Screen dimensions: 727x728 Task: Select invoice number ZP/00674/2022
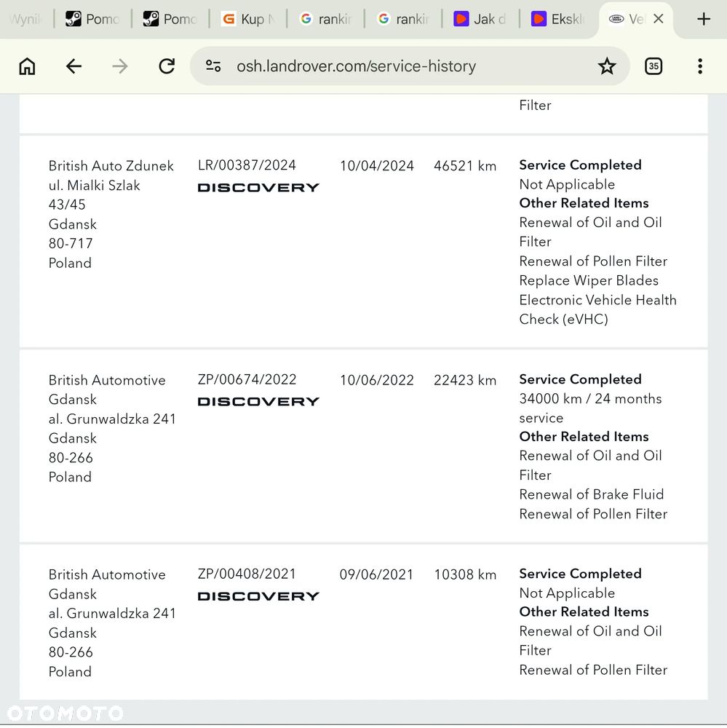tap(247, 379)
